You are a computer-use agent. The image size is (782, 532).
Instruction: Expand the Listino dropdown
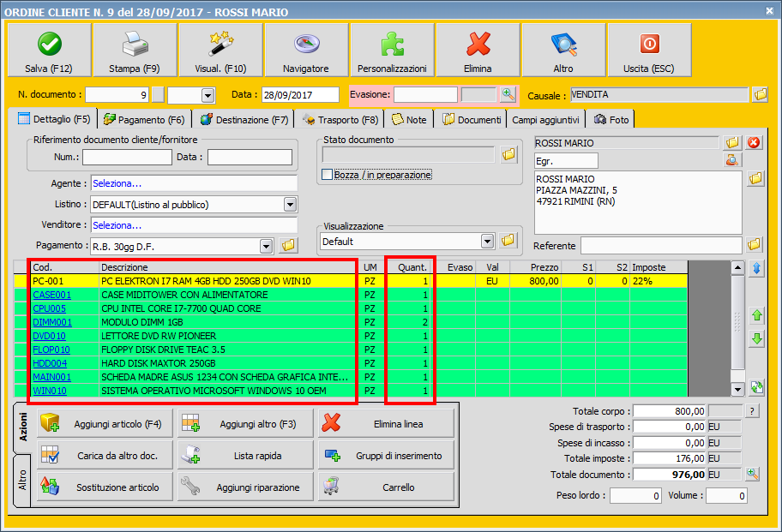[291, 204]
